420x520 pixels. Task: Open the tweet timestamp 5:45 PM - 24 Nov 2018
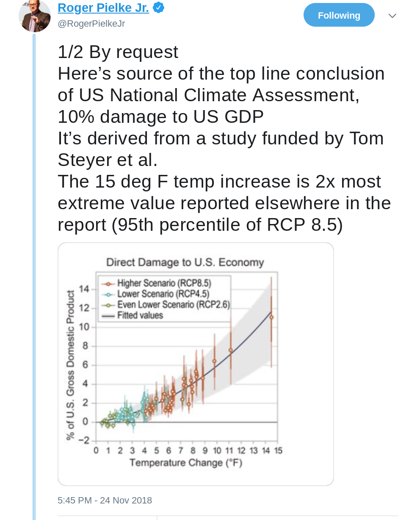point(105,500)
